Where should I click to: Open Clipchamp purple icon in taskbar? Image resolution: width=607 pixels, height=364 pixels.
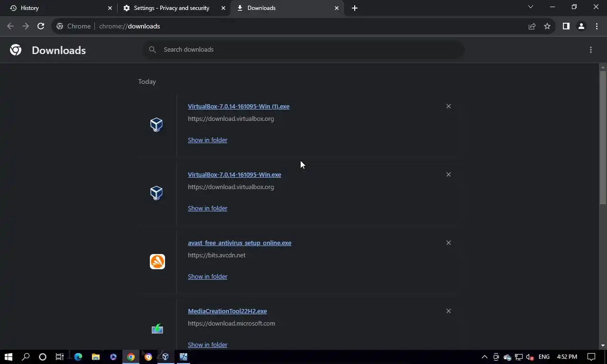click(x=113, y=357)
